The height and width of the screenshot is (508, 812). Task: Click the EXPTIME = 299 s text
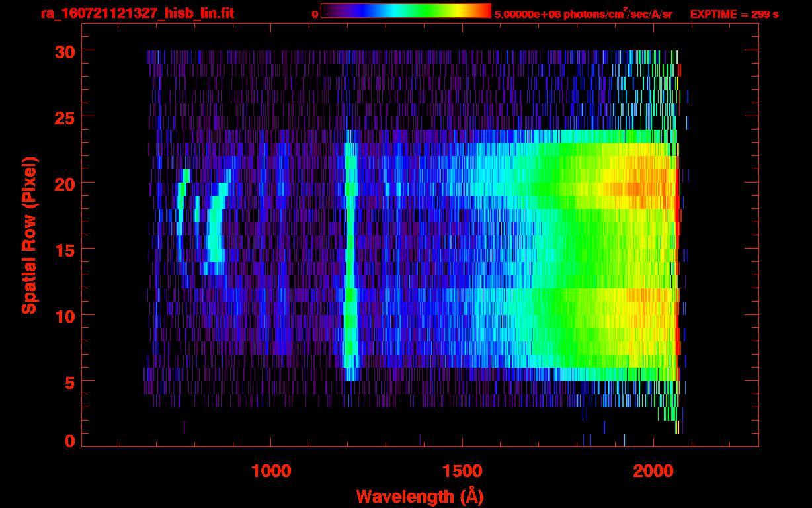tap(734, 14)
